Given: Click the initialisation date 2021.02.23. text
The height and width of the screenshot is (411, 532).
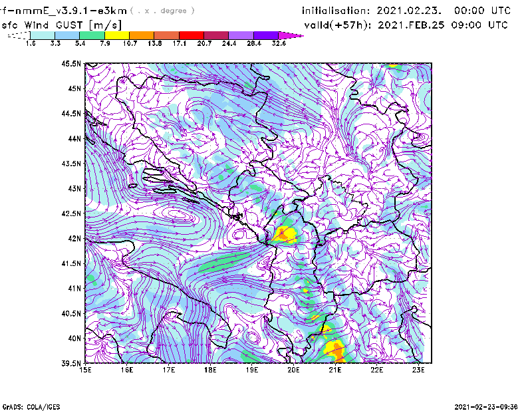Looking at the screenshot, I should (409, 11).
